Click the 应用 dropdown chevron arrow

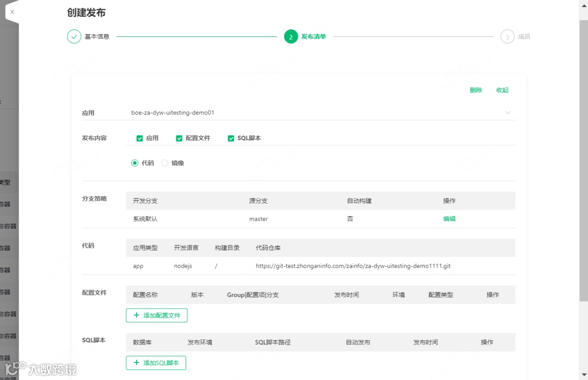(508, 113)
